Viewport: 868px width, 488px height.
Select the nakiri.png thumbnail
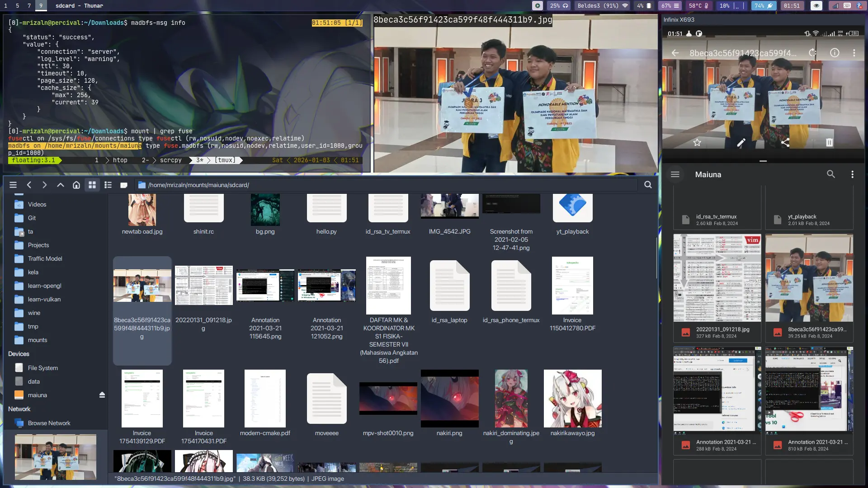coord(449,399)
